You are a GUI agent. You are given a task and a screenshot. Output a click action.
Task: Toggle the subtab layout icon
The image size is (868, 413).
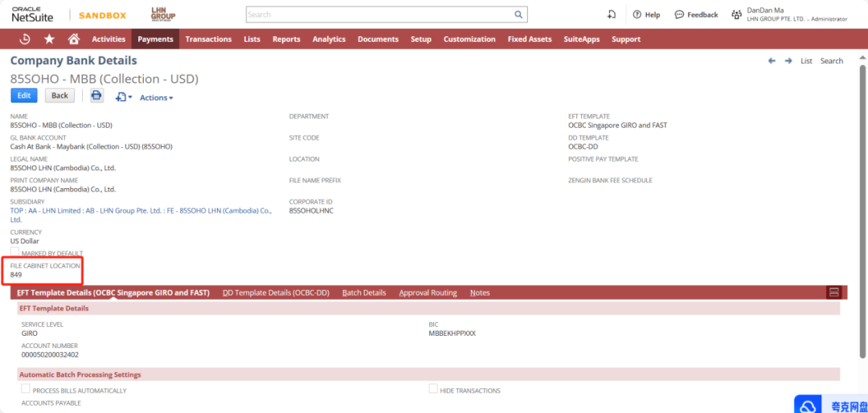pos(833,292)
